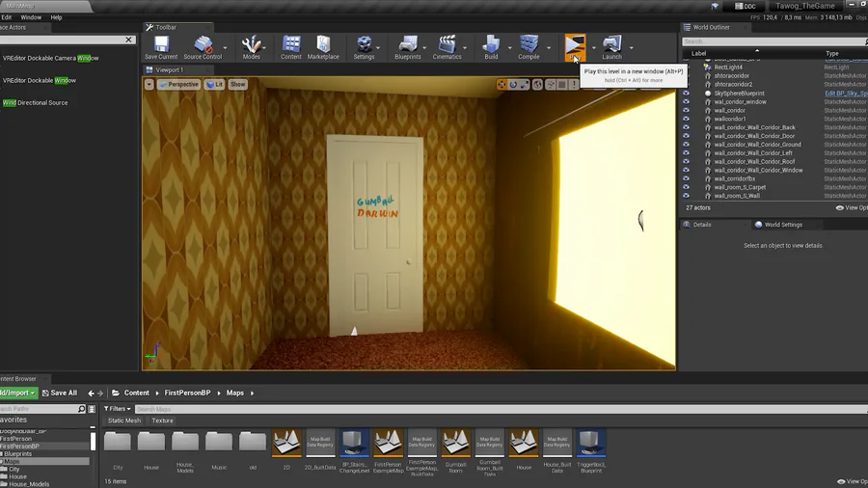Viewport: 868px width, 488px height.
Task: Toggle surface snapping icon in viewport
Action: point(551,85)
